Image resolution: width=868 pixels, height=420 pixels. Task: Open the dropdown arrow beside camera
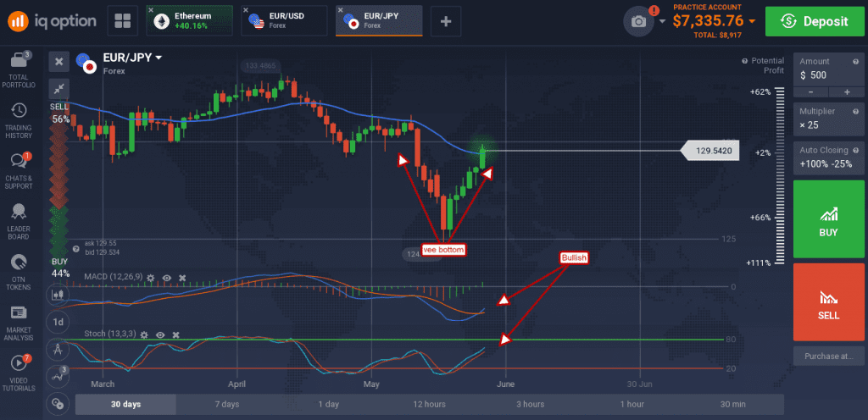(x=663, y=21)
